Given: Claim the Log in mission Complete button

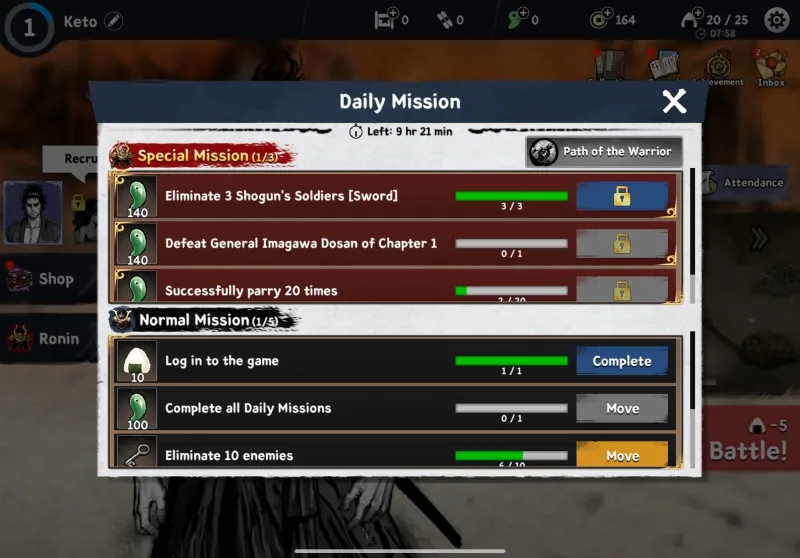Looking at the screenshot, I should 622,361.
